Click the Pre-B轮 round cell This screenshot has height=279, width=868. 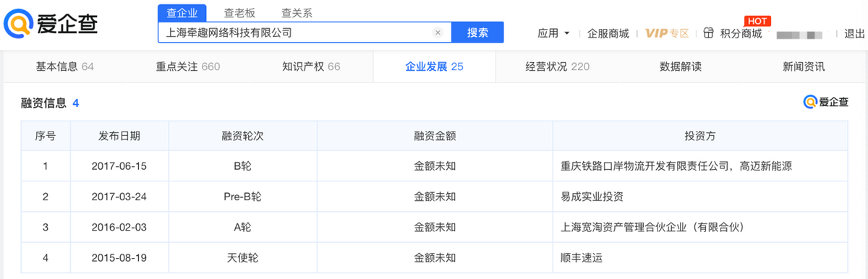pos(242,196)
